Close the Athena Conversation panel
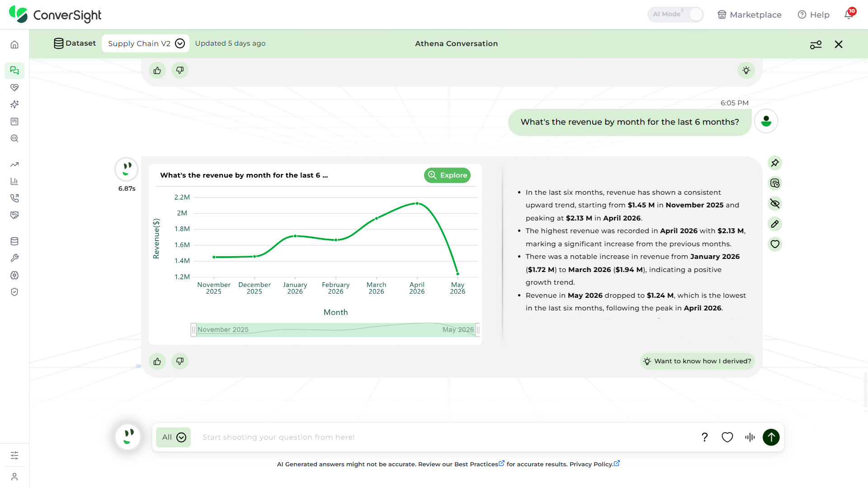The width and height of the screenshot is (868, 488). coord(839,44)
